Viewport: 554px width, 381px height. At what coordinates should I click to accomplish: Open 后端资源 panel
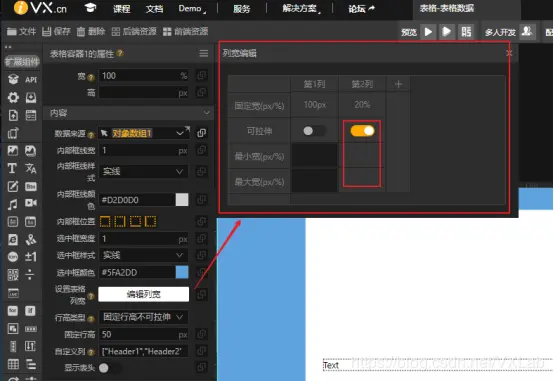[134, 31]
